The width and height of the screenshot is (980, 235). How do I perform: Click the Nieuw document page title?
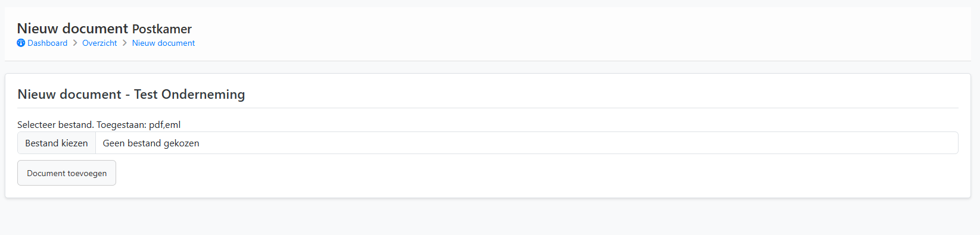coord(72,28)
